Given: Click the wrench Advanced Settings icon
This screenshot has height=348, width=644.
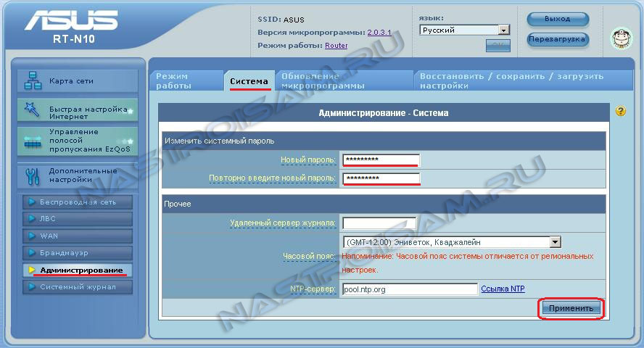Looking at the screenshot, I should pyautogui.click(x=33, y=176).
